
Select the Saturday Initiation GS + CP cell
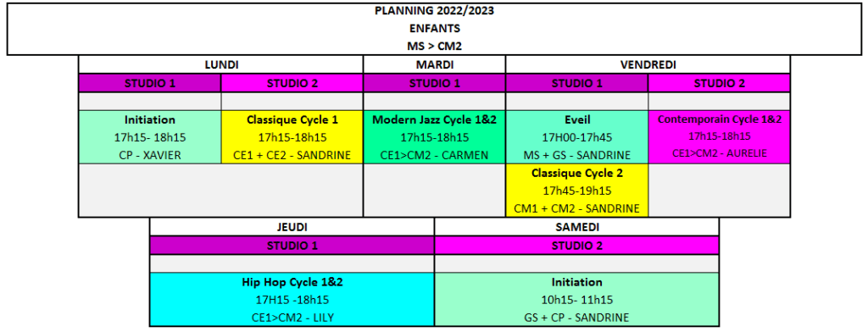point(576,299)
